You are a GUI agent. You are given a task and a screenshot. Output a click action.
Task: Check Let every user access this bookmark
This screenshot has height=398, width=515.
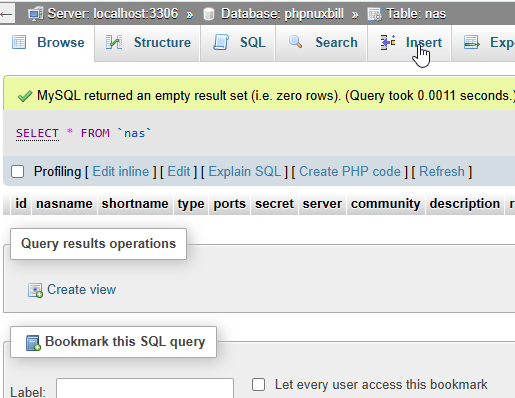pyautogui.click(x=259, y=384)
